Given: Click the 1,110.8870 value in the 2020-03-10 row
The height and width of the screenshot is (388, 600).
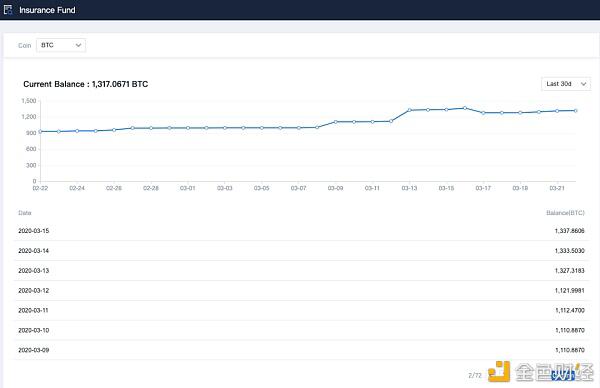Looking at the screenshot, I should pos(570,330).
